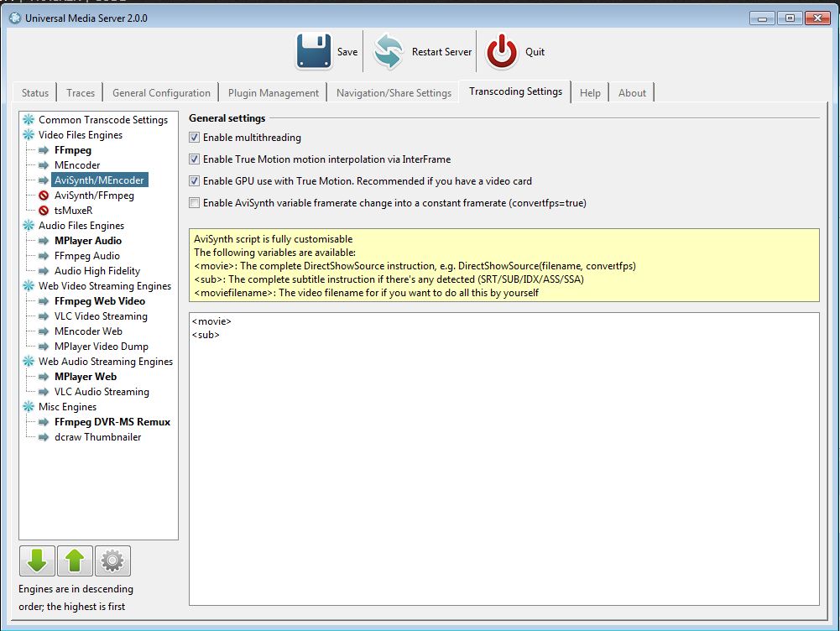Switch to the Traces tab
Screen dimensions: 840x631
point(81,92)
